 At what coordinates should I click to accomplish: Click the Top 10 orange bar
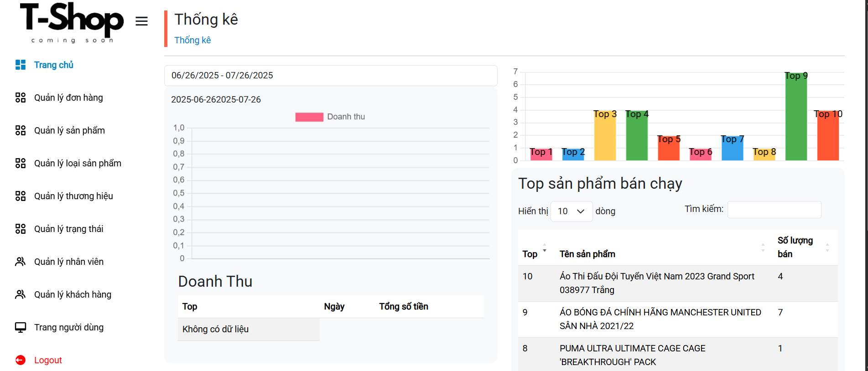click(828, 135)
